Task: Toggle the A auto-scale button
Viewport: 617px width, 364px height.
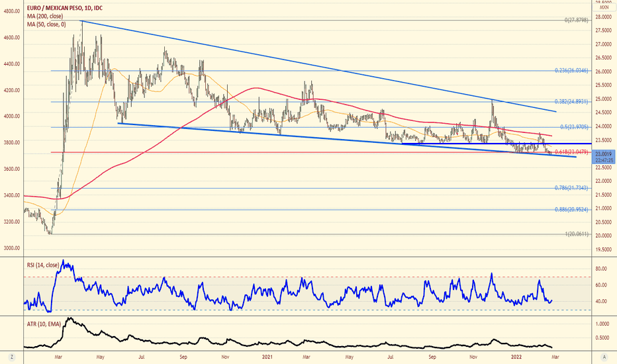Action: tap(604, 357)
